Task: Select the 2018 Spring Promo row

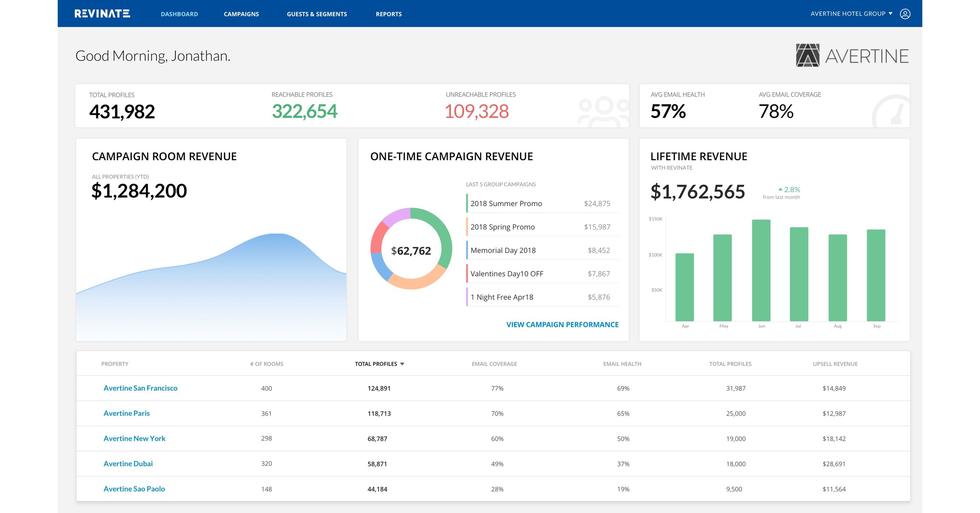Action: [x=542, y=227]
